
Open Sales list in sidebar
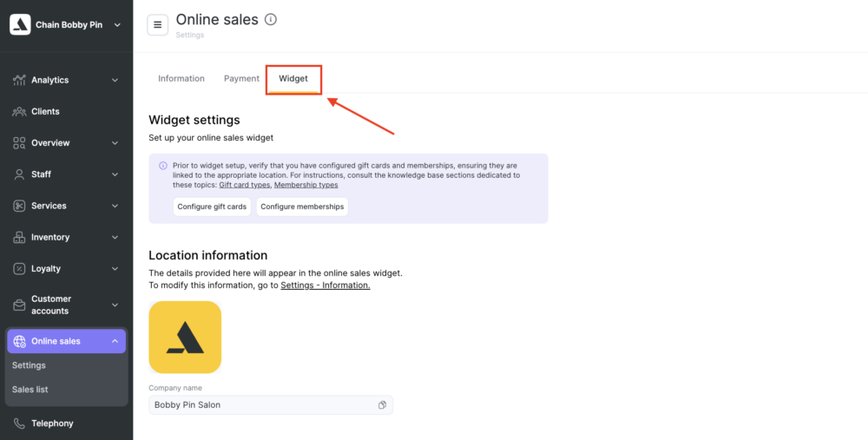coord(30,390)
